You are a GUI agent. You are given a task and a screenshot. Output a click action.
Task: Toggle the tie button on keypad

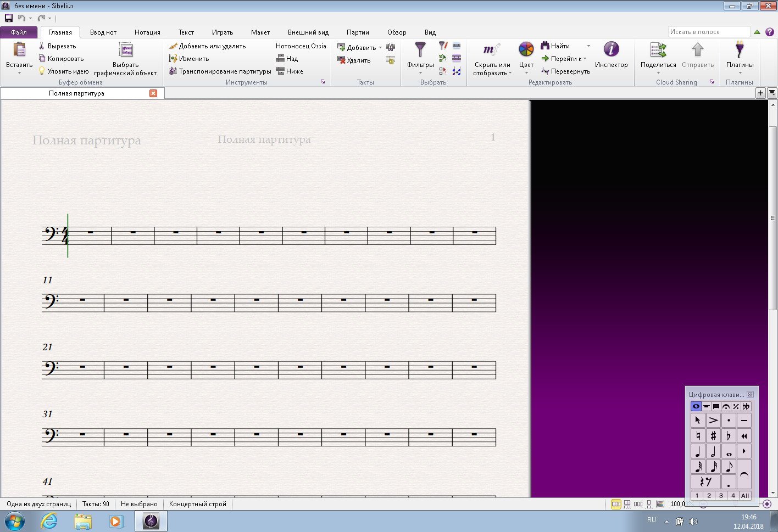coord(744,474)
